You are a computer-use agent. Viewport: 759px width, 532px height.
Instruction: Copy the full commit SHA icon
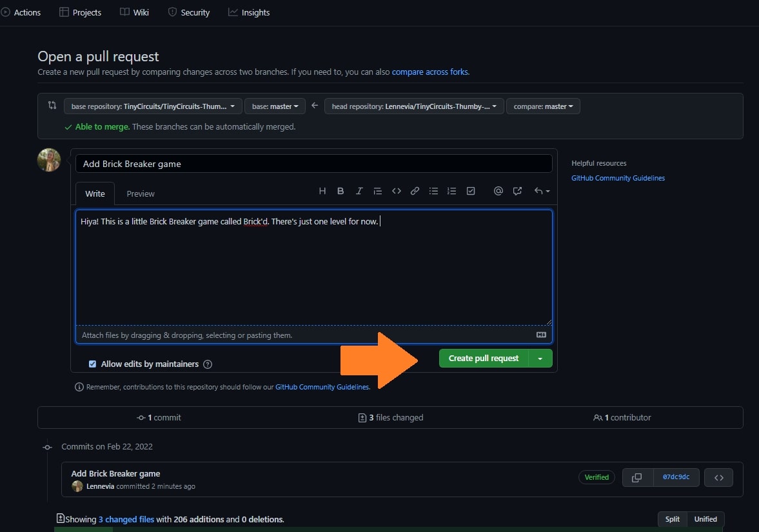(636, 478)
